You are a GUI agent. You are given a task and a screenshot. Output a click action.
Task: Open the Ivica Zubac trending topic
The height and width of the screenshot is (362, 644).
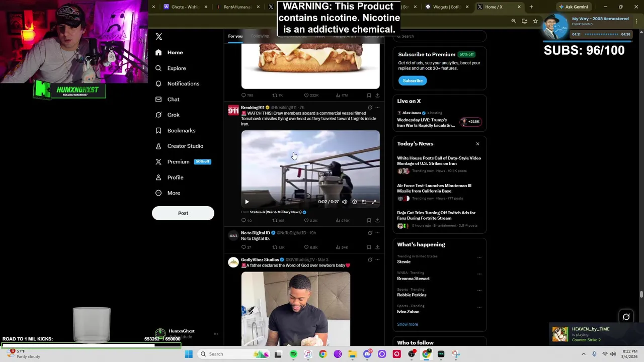click(x=408, y=312)
